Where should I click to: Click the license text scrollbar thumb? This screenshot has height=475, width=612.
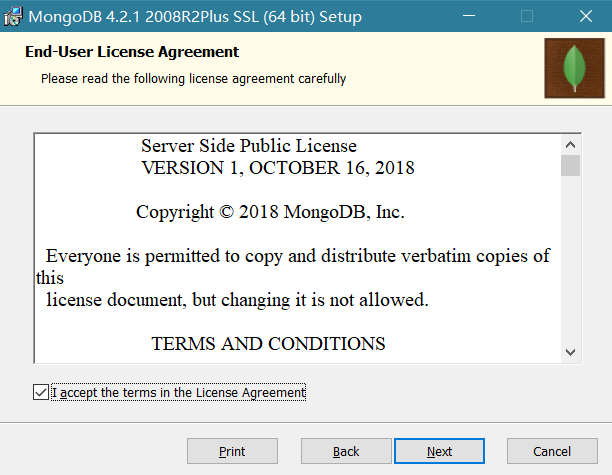[570, 165]
